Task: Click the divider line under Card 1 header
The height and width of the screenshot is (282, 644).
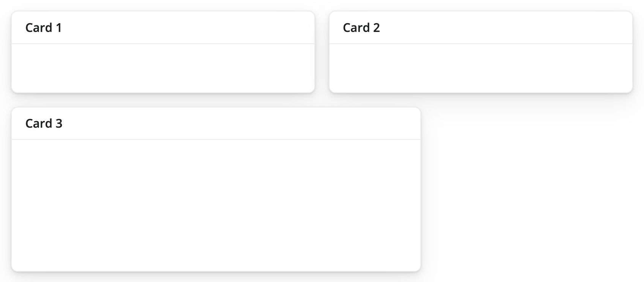Action: (x=163, y=43)
